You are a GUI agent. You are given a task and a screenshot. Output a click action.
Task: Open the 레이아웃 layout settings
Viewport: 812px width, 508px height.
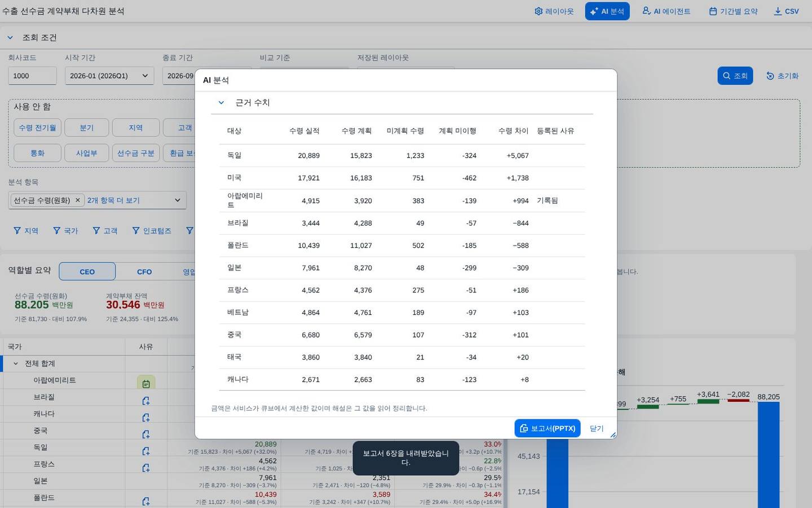pos(554,11)
